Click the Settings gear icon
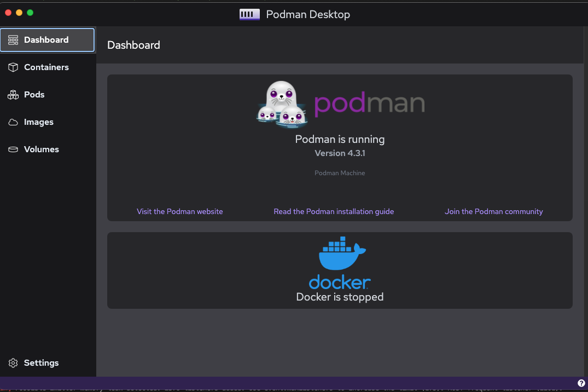The height and width of the screenshot is (392, 588). click(x=13, y=363)
